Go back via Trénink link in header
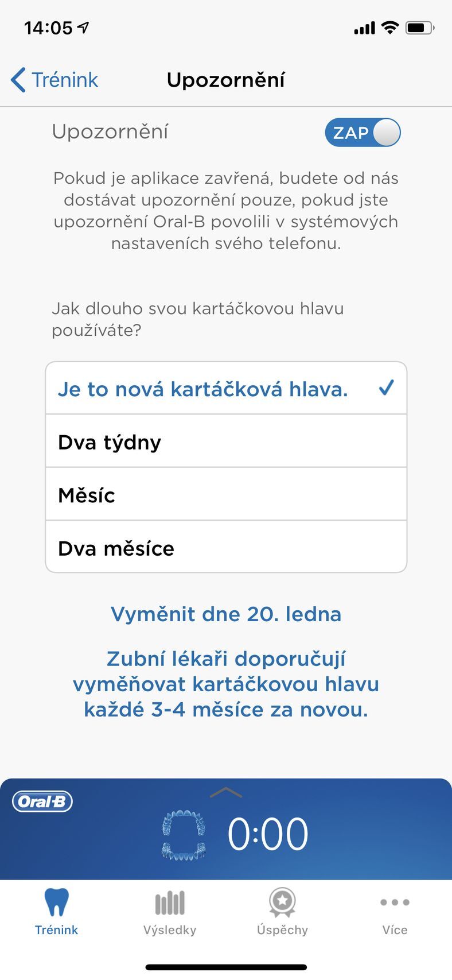Screen dimensions: 452x980 [65, 80]
